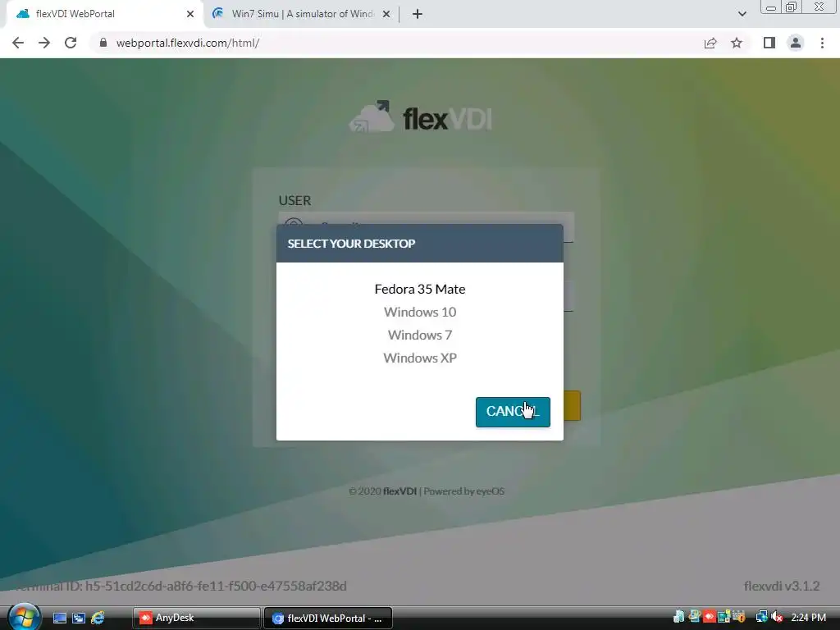Choose the Windows 10 desktop option

coord(419,312)
